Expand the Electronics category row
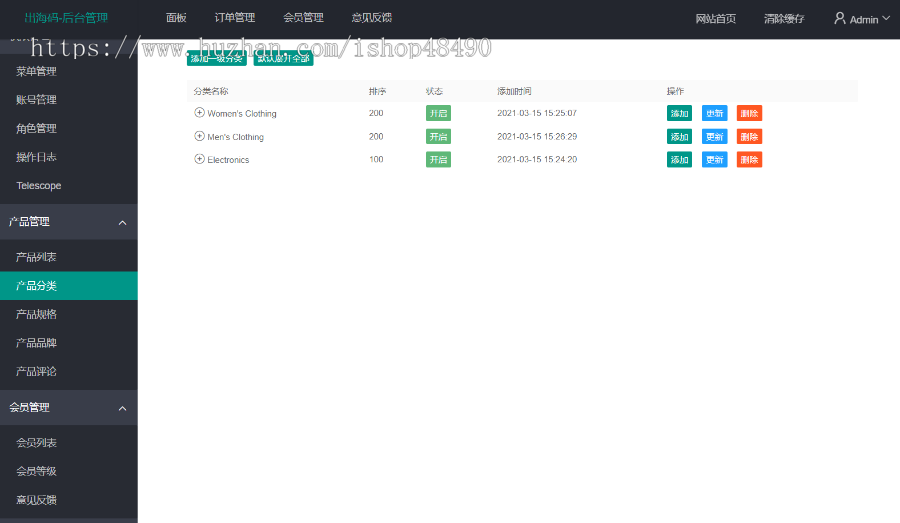The image size is (900, 523). [x=199, y=159]
